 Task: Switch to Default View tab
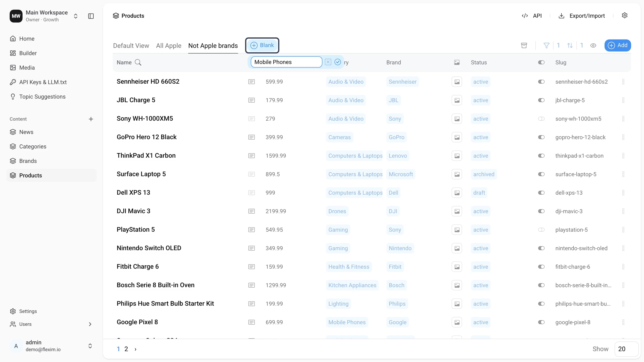(131, 46)
